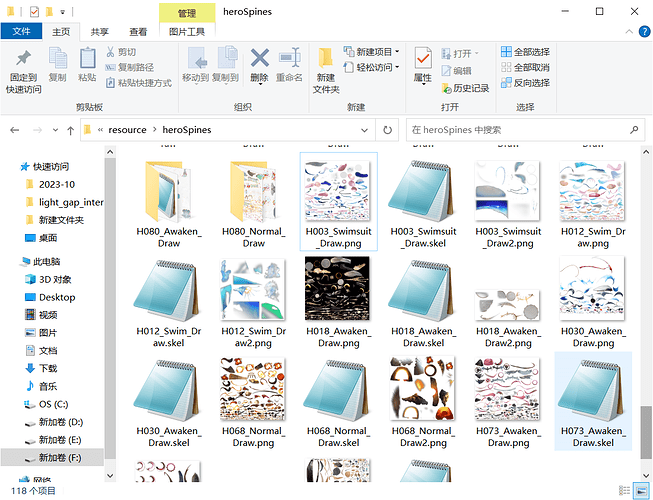Click sidebar scroll up arrow
The width and height of the screenshot is (653, 500).
point(110,152)
